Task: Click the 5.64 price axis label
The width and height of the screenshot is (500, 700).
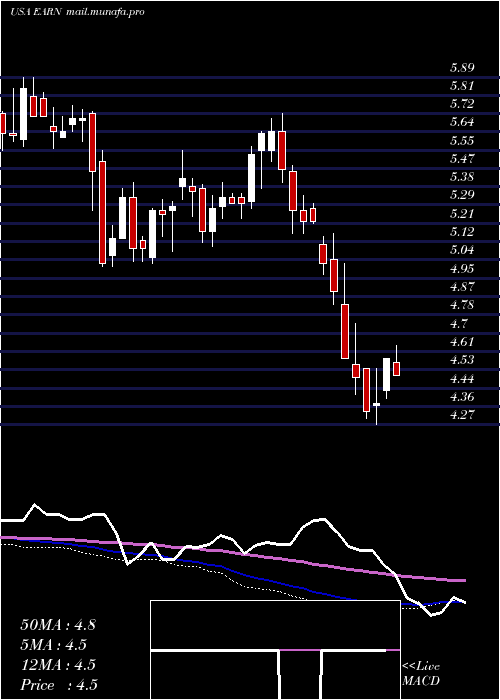Action: (462, 122)
